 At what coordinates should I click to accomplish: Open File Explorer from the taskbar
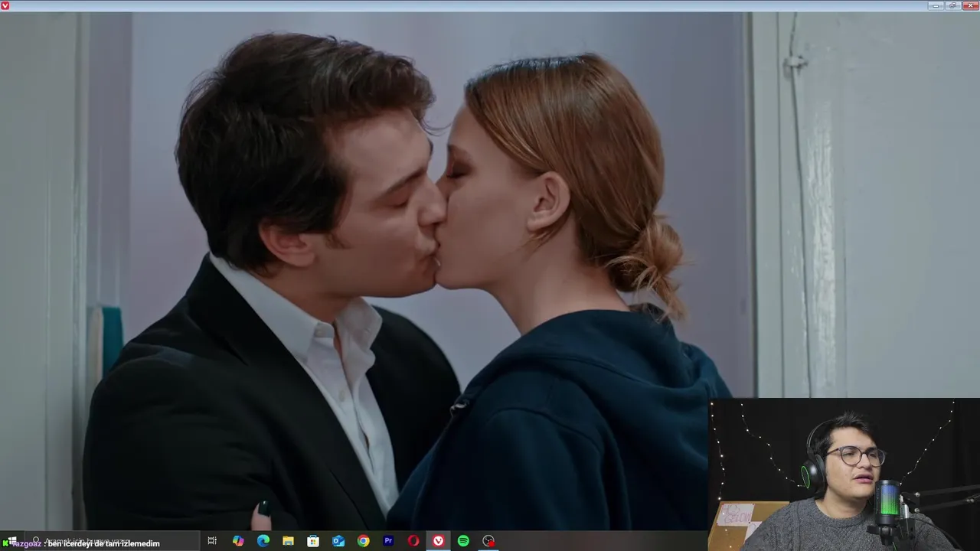(x=288, y=541)
